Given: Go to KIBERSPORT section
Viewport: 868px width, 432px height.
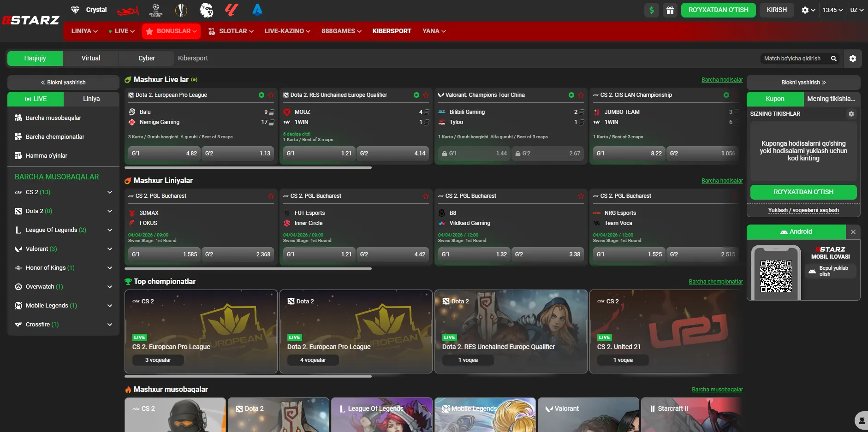Looking at the screenshot, I should pos(392,31).
